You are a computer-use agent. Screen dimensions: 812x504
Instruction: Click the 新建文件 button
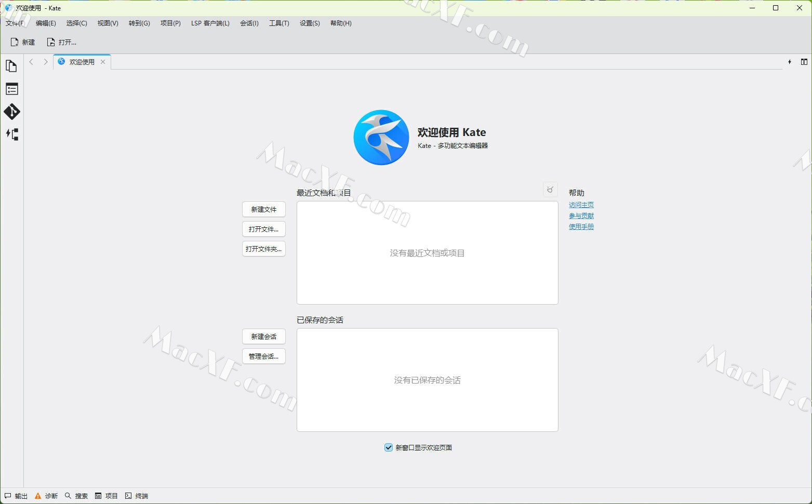pyautogui.click(x=264, y=209)
